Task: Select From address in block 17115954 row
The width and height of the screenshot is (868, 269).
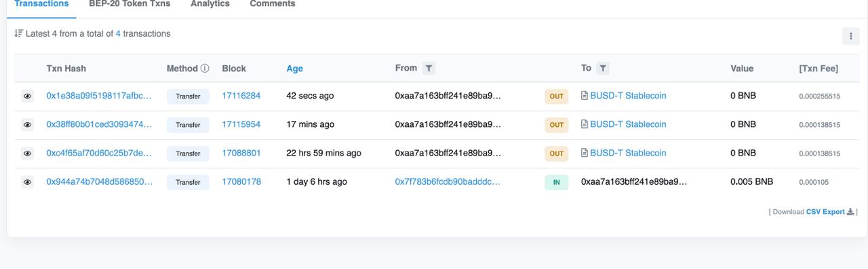Action: (x=448, y=124)
